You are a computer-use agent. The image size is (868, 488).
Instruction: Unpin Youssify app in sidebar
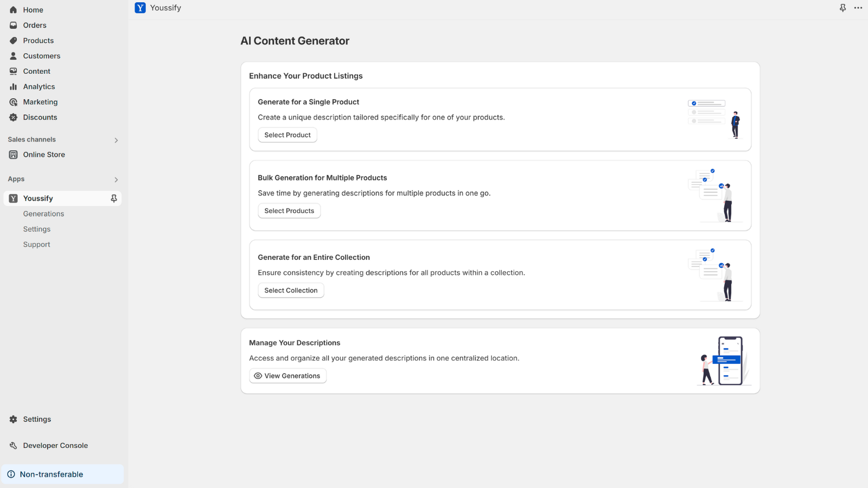pos(114,198)
